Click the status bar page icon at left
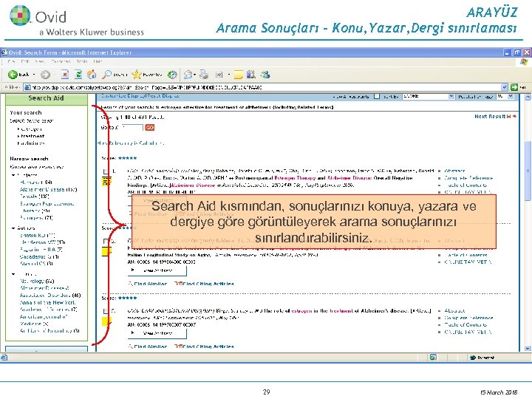 (x=4, y=358)
